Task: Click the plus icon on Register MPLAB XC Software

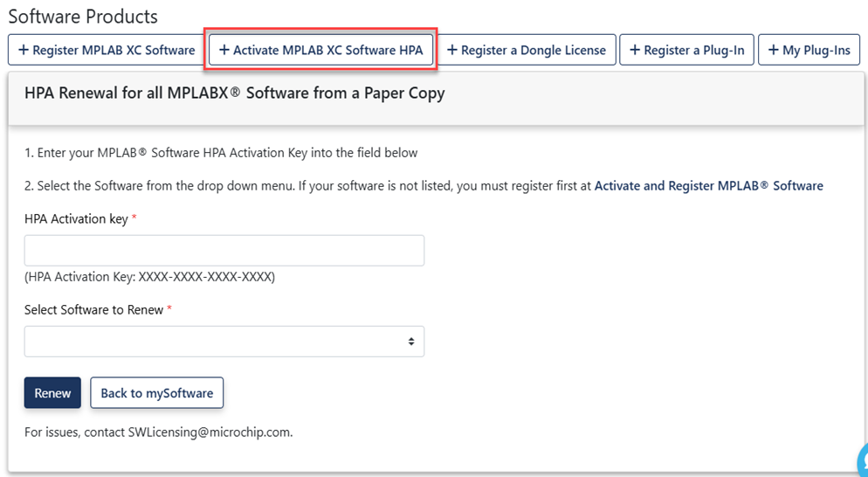Action: 23,51
